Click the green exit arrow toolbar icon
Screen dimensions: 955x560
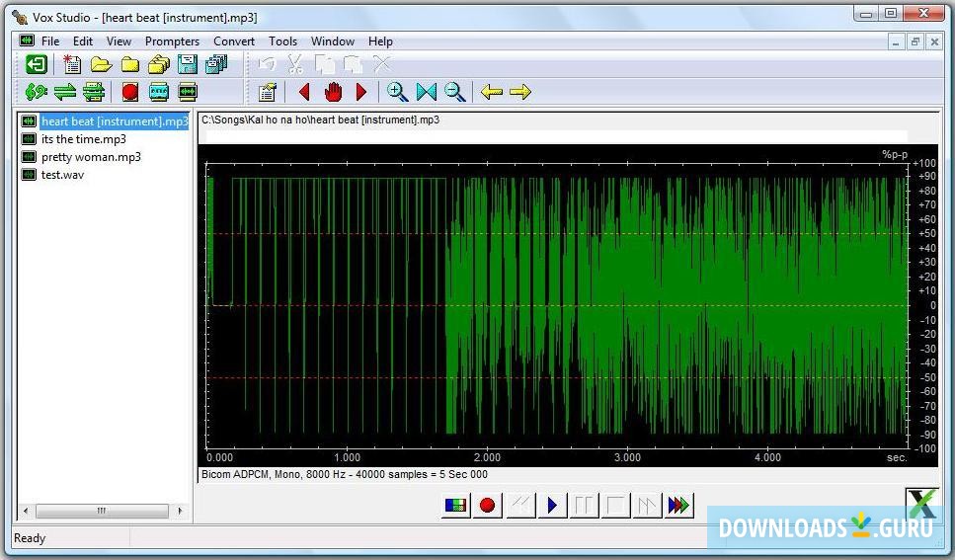(36, 64)
